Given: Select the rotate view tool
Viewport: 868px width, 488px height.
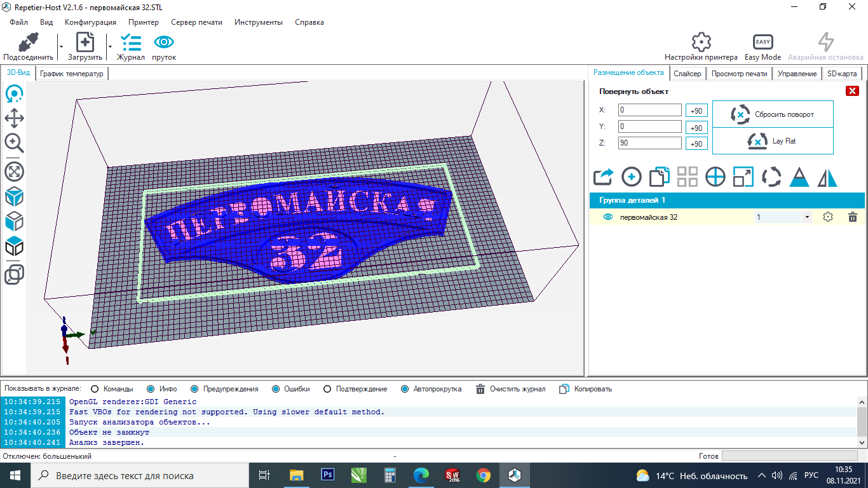Looking at the screenshot, I should [x=14, y=95].
